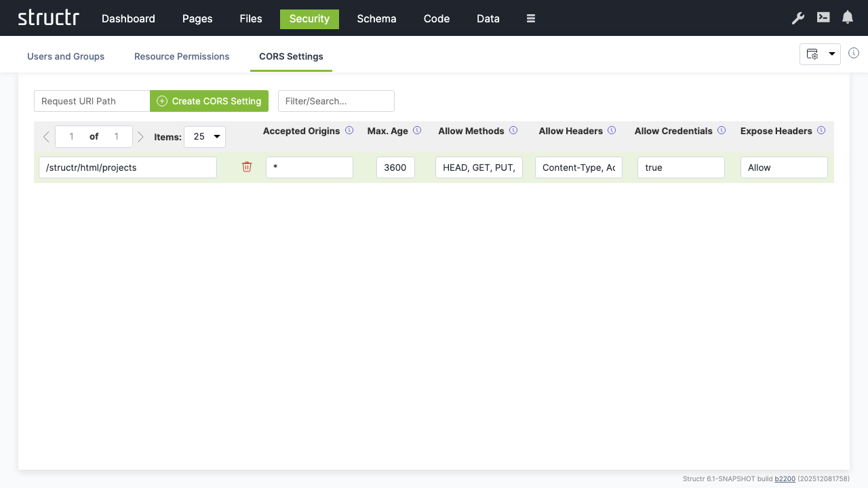Click the Create CORS Setting button
Image resolution: width=868 pixels, height=488 pixels.
(x=209, y=101)
